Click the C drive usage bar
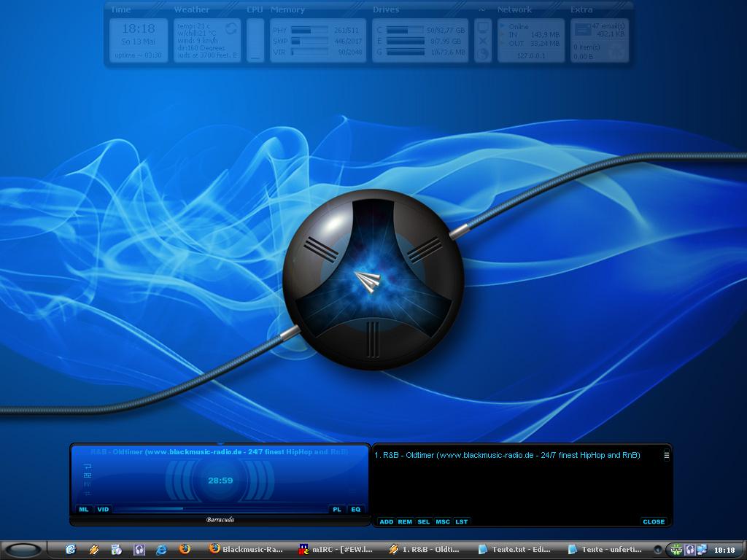This screenshot has width=747, height=560. pos(405,30)
